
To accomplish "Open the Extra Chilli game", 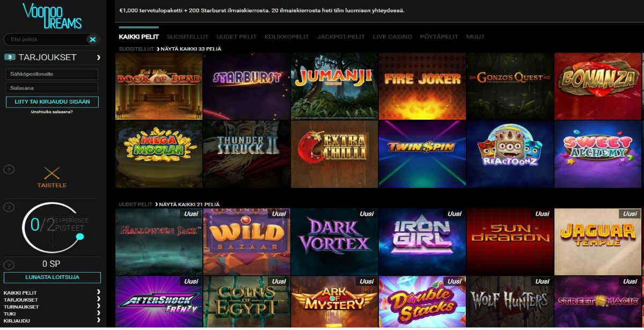I will 335,154.
